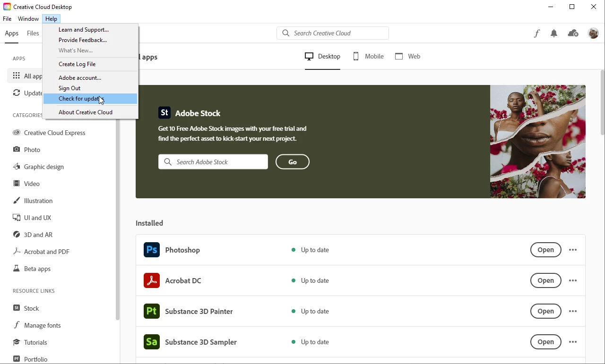Select the UI and UX category
The image size is (605, 364).
32,218
